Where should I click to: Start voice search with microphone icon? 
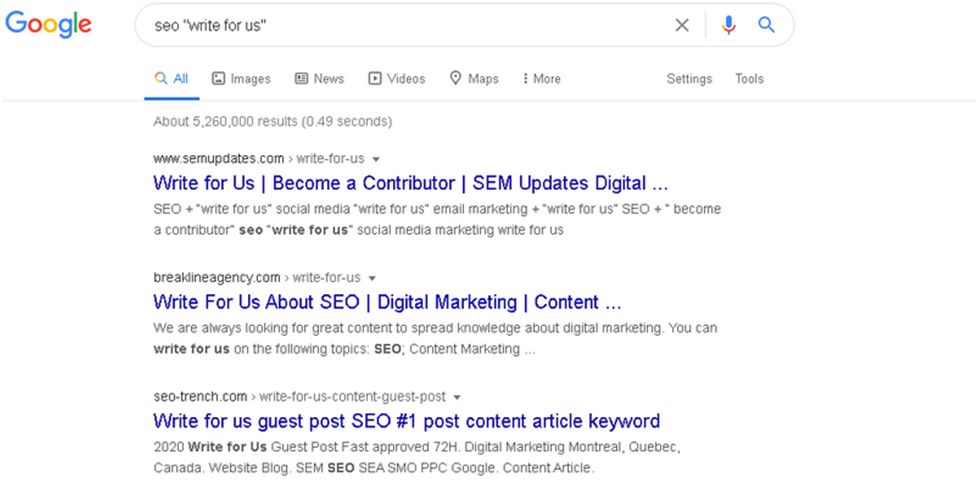728,25
